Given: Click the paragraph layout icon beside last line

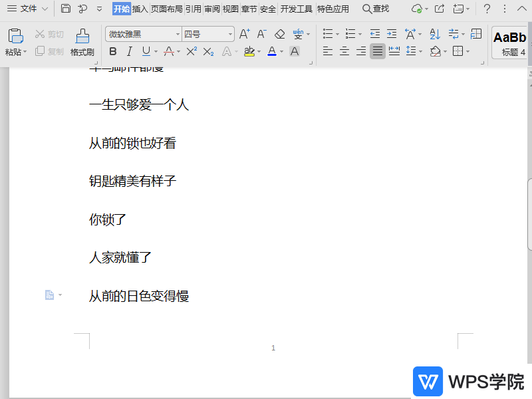Looking at the screenshot, I should [49, 295].
